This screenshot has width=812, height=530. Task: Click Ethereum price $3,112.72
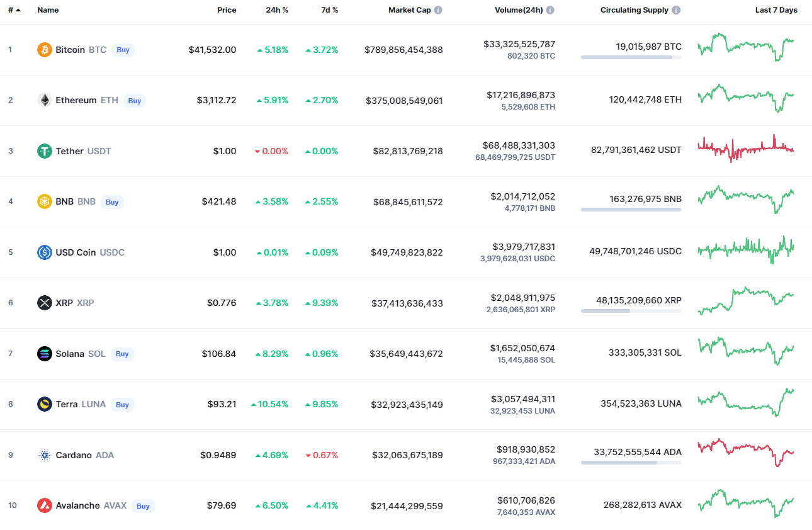[217, 100]
